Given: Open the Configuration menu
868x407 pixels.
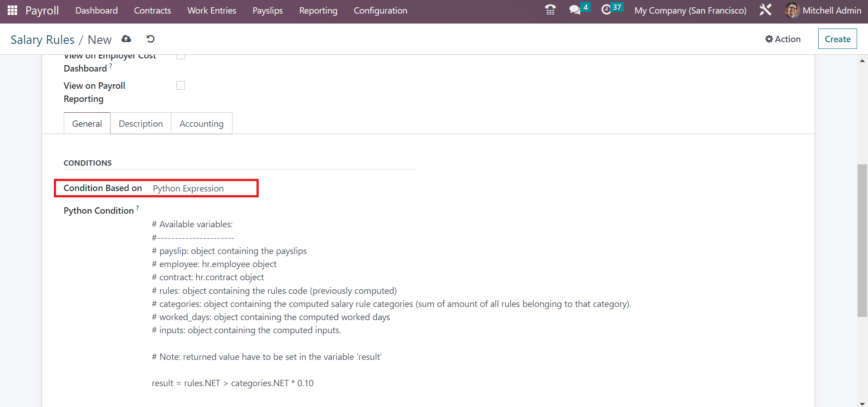Looking at the screenshot, I should [380, 10].
